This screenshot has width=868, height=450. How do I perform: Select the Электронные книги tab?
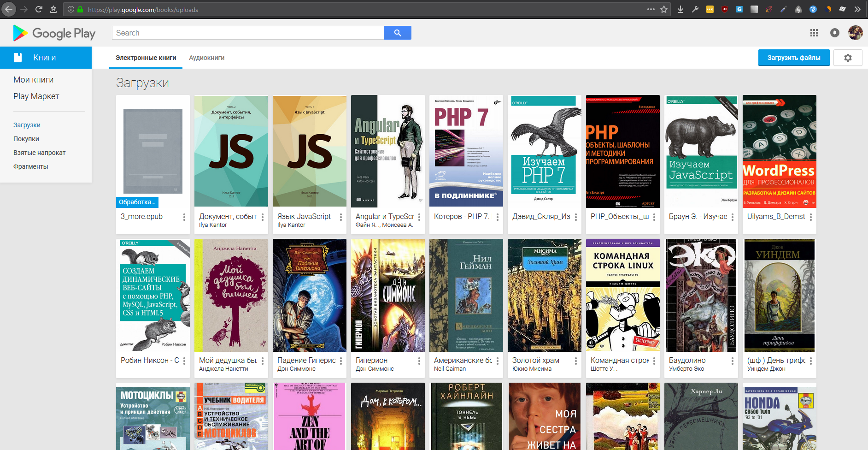[x=146, y=58]
